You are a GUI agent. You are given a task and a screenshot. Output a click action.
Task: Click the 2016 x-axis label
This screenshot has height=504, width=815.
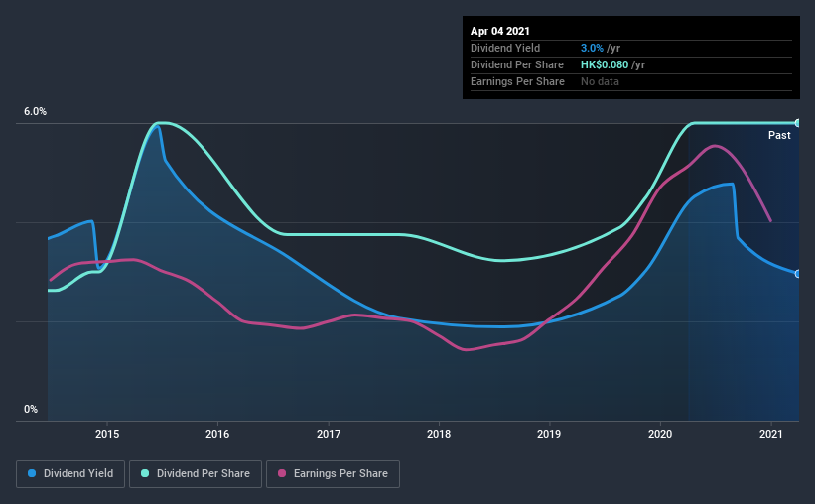(217, 434)
